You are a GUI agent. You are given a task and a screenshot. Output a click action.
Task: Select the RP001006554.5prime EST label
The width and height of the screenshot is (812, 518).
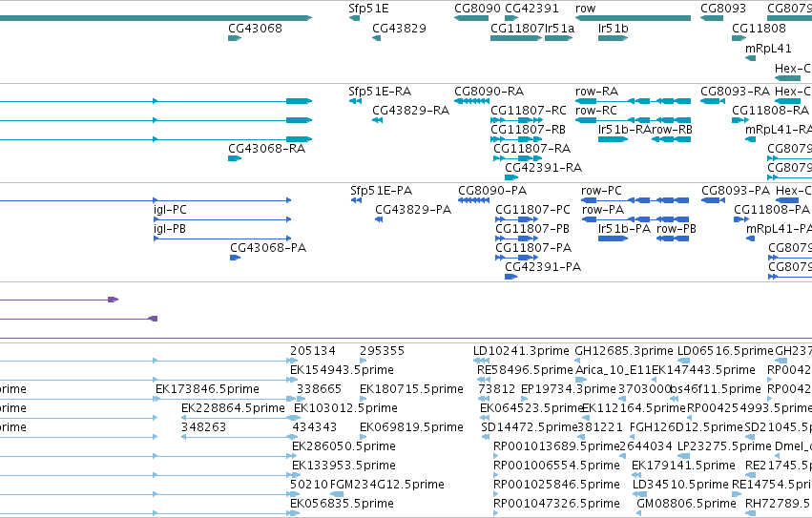[556, 466]
